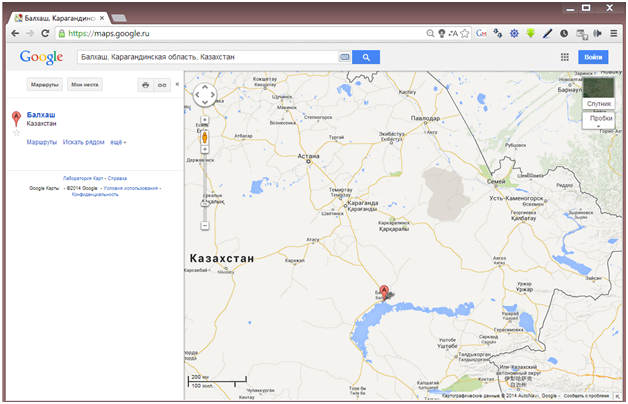Click the magnifier zoom icon in address bar
The image size is (628, 404).
tap(430, 33)
